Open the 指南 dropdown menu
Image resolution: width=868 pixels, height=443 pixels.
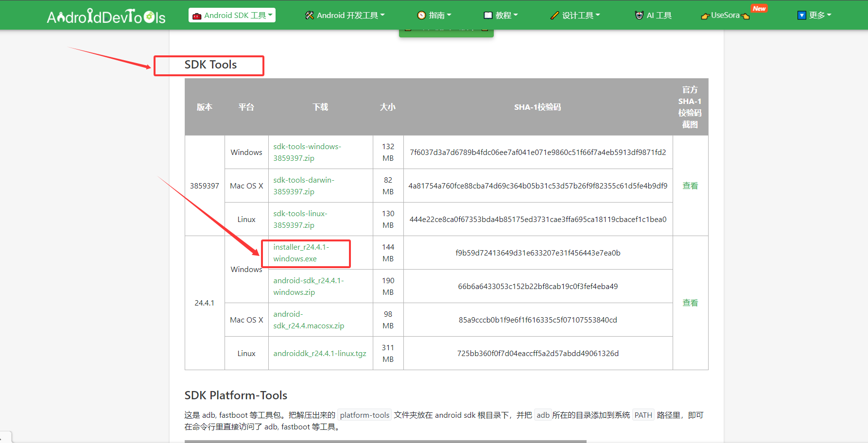tap(434, 15)
